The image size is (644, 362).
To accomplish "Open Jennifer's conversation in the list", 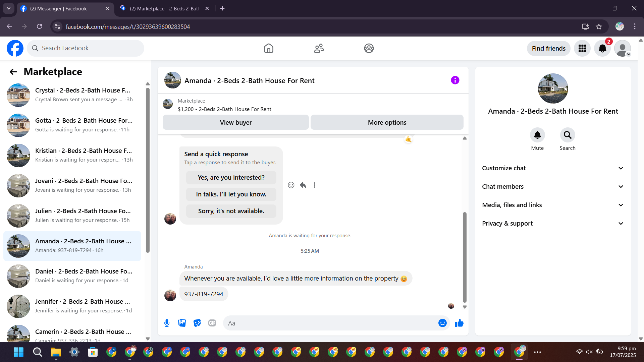I will click(72, 306).
